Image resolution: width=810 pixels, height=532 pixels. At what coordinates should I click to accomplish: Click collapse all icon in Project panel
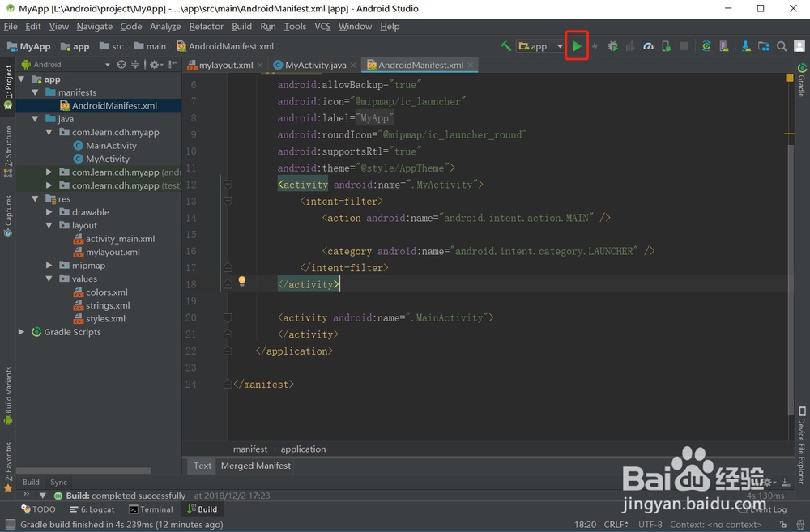[x=135, y=64]
